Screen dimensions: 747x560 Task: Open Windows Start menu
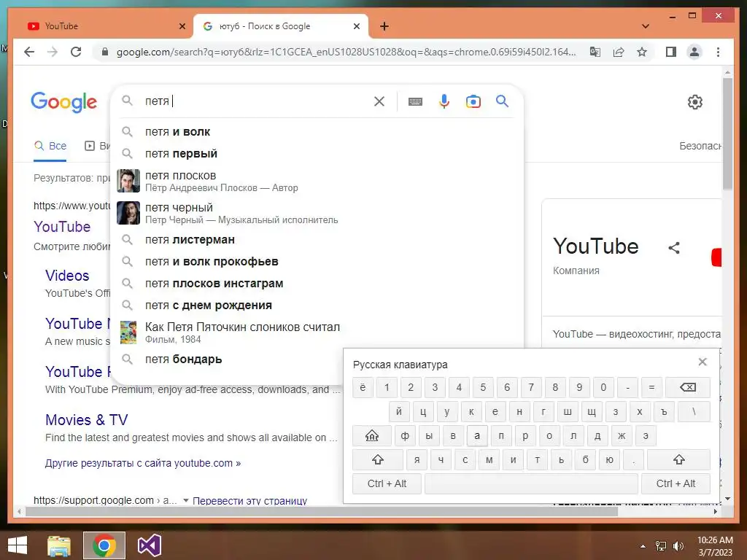pyautogui.click(x=18, y=545)
